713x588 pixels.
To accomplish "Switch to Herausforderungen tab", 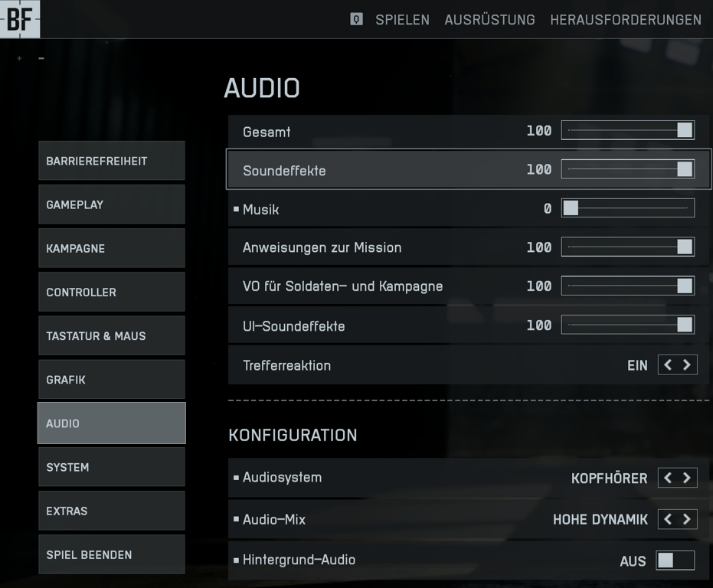I will tap(625, 20).
